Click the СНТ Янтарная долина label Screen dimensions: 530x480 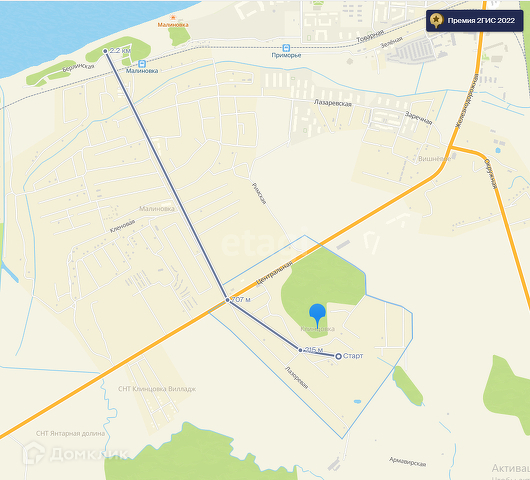pyautogui.click(x=70, y=433)
